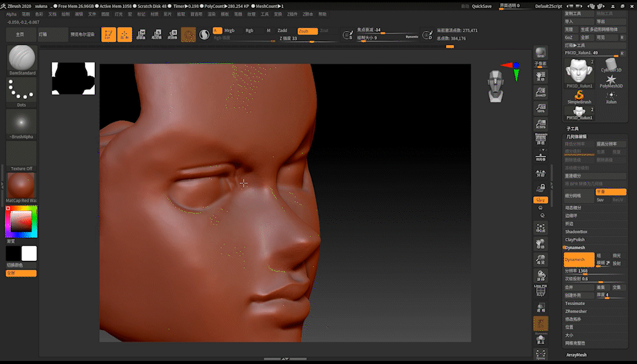Expand the ClayPolish section
637x364 pixels.
click(x=576, y=240)
